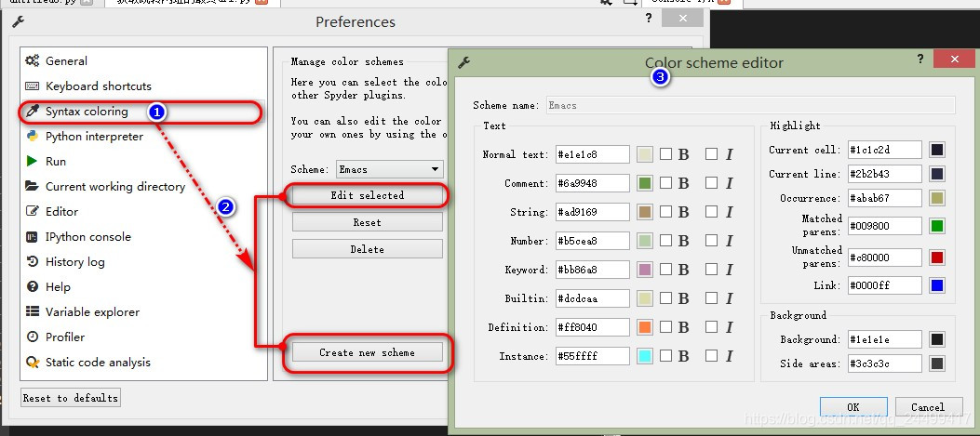Open the Background color swatch

click(937, 339)
